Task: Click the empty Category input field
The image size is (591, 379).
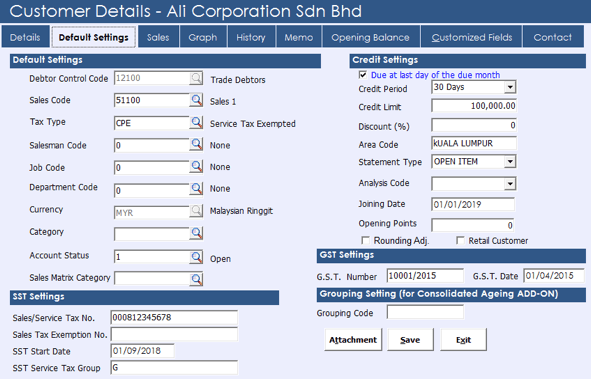Action: click(x=152, y=234)
